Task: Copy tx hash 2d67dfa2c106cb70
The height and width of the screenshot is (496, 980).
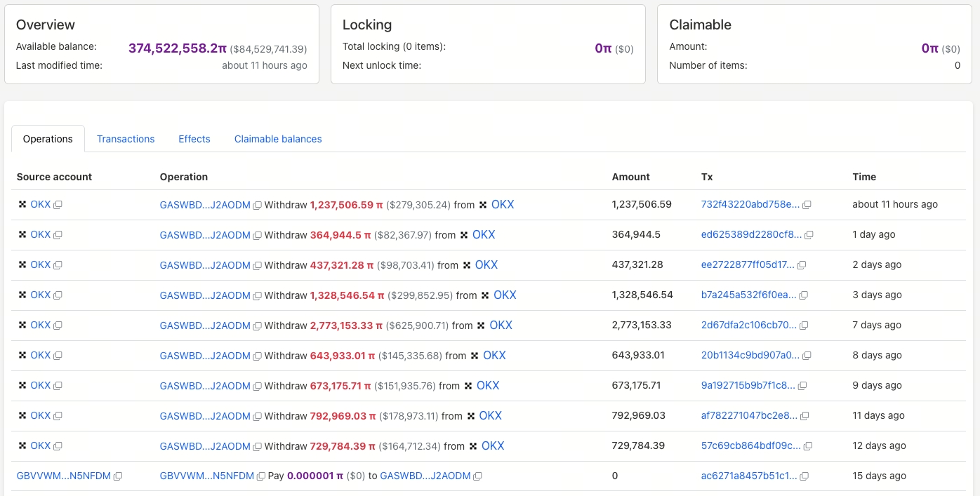Action: coord(804,326)
